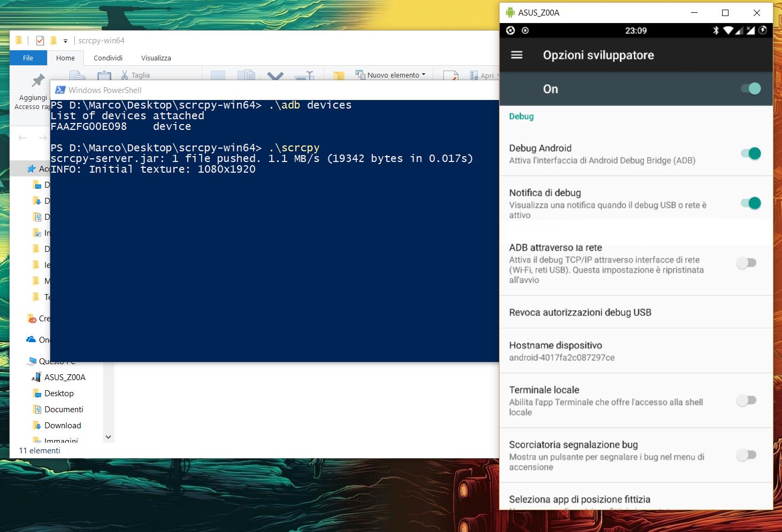
Task: Click the scrcpy-win64 Explorer window title
Action: coord(101,41)
